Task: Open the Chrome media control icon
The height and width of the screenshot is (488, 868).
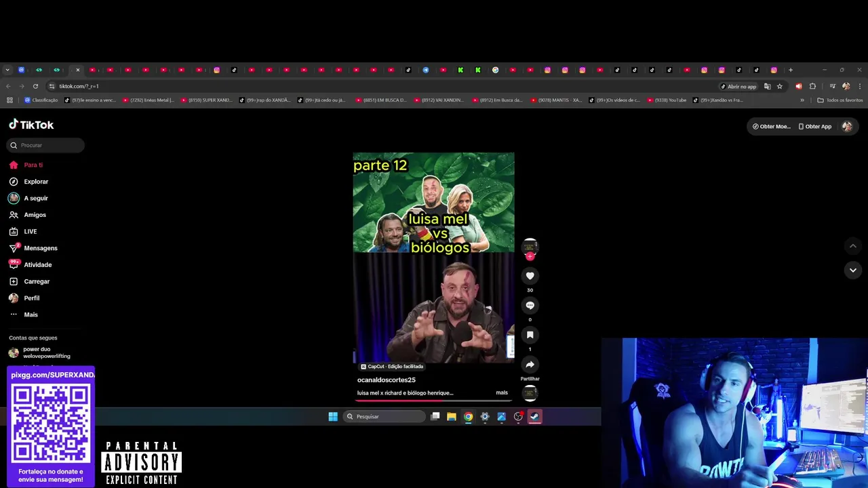Action: pos(832,86)
